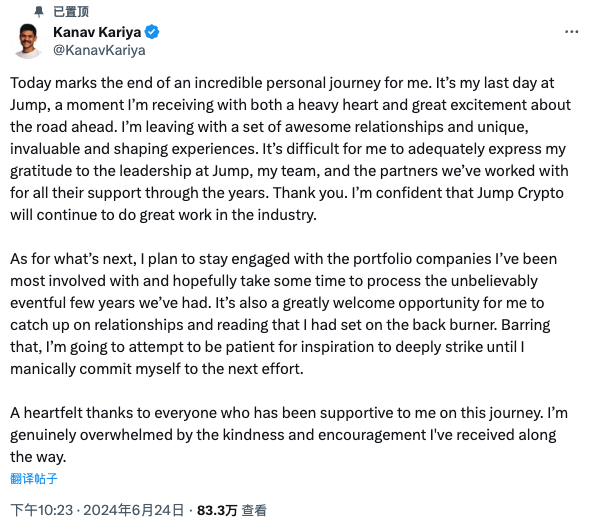Click the 已置顶 pinned label
590x530 pixels.
(x=71, y=12)
